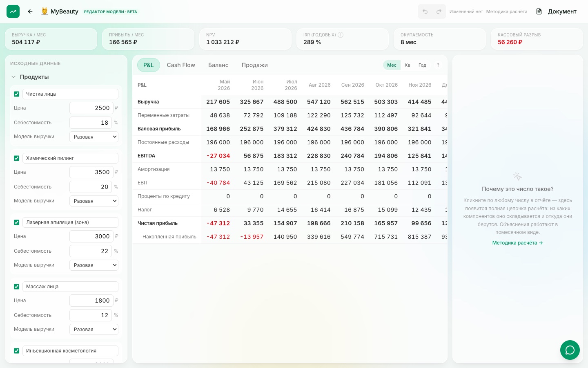Edit cost field showing 18

tap(91, 123)
